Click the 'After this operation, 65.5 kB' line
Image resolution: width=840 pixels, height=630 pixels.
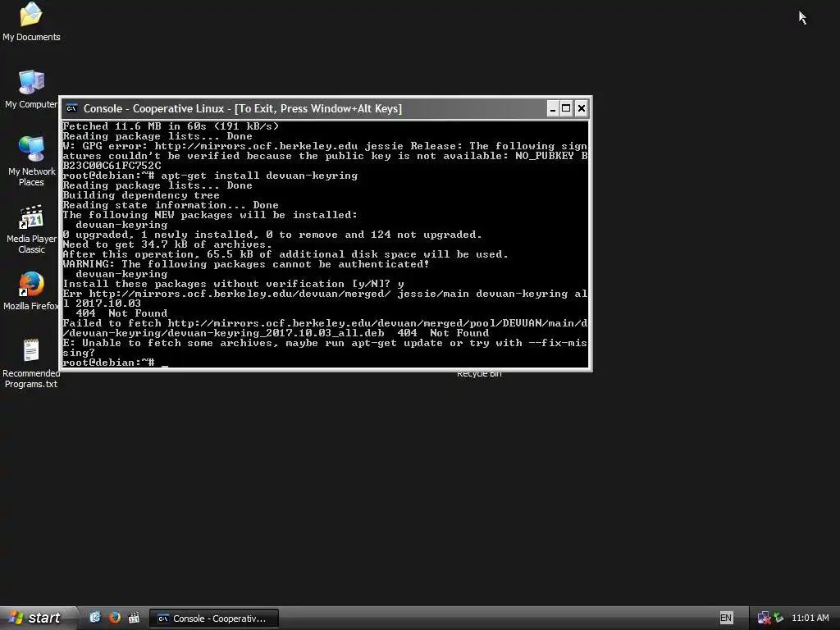coord(285,254)
